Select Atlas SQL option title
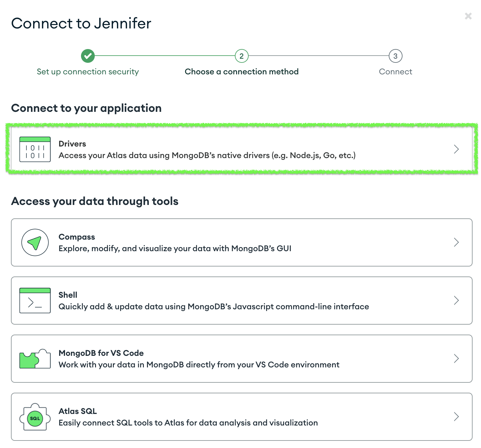The width and height of the screenshot is (481, 448). (x=78, y=411)
